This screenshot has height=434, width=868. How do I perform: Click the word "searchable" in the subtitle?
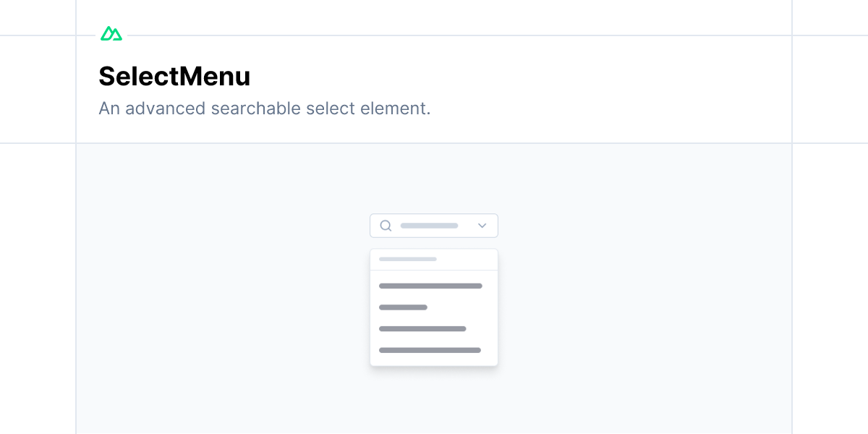[x=255, y=109]
